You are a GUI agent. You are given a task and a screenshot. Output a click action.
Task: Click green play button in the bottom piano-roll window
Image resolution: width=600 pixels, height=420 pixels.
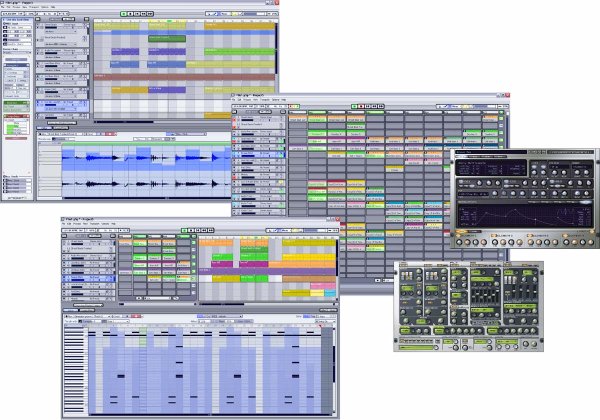tap(184, 230)
